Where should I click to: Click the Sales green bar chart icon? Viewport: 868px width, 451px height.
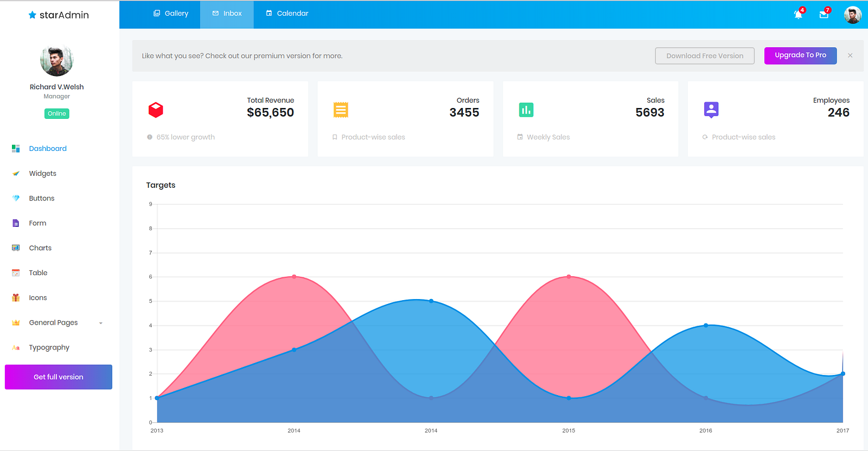[x=526, y=110]
